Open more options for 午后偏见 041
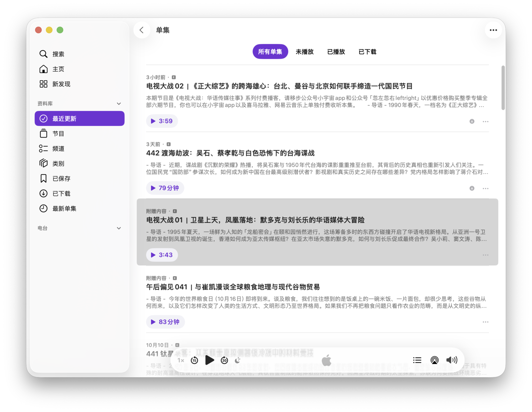 pos(485,322)
